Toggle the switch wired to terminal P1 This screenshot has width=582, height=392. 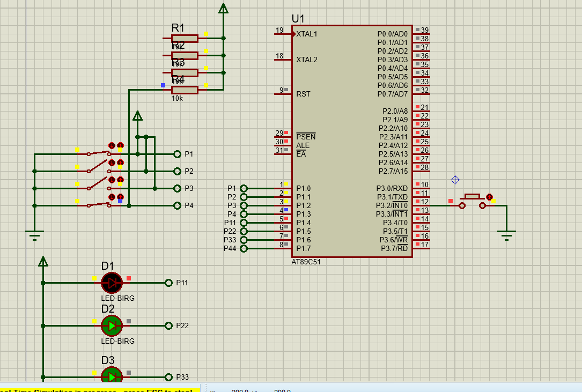[99, 153]
